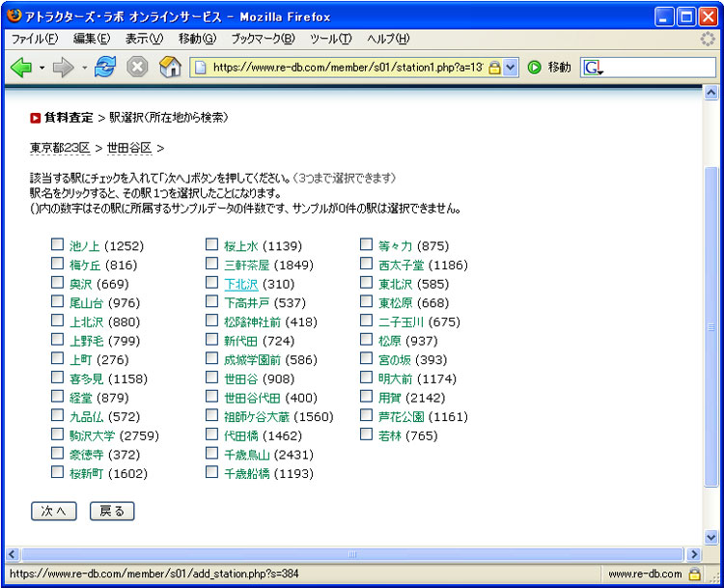Open the ファイル(F) menu
The image size is (724, 588).
coord(34,39)
